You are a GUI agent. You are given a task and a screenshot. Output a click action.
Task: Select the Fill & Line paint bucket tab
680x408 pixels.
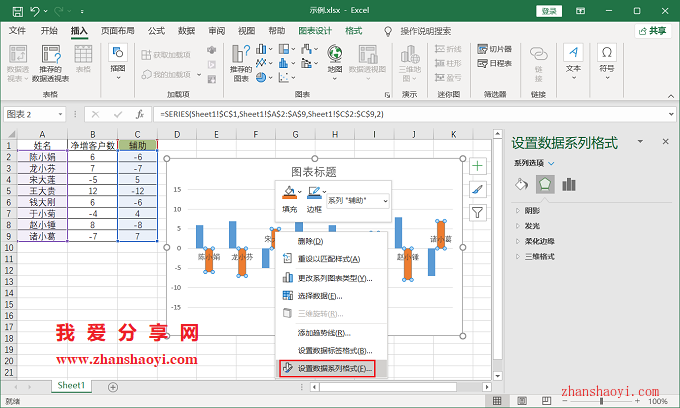(521, 185)
